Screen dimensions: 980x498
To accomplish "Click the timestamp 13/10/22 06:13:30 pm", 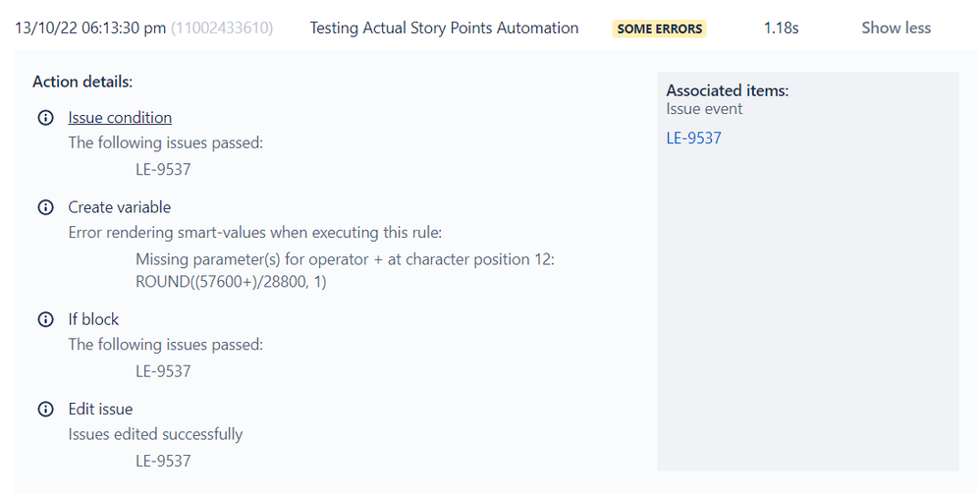I will click(90, 28).
